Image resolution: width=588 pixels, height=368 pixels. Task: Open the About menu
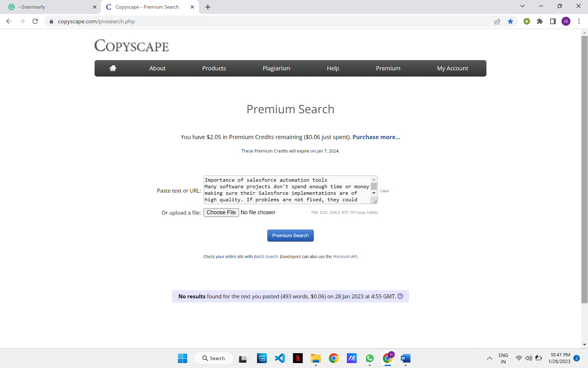coord(157,68)
